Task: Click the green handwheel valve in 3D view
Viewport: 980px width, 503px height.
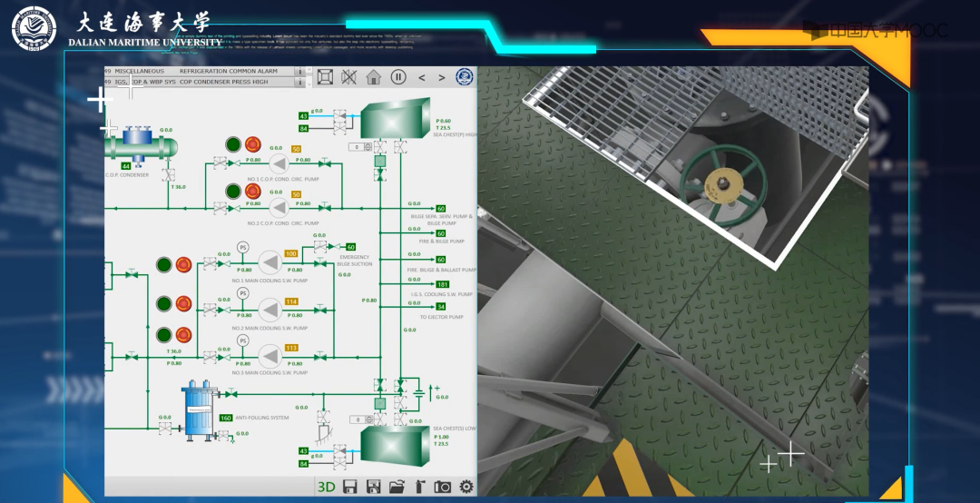Action: point(723,186)
